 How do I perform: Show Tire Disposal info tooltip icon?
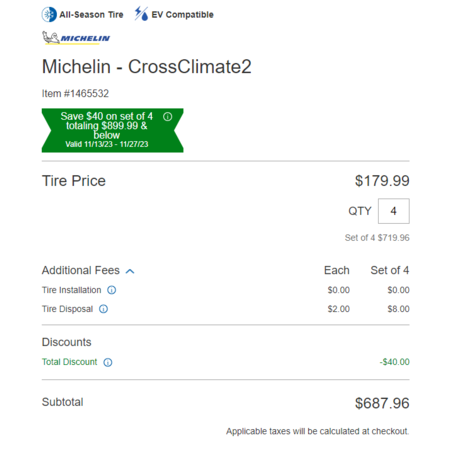(104, 309)
